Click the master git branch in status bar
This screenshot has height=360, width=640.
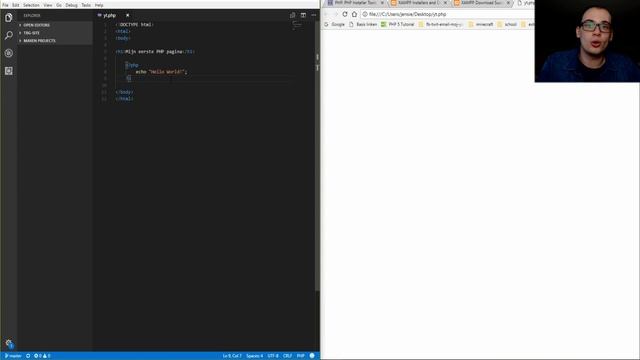(13, 356)
